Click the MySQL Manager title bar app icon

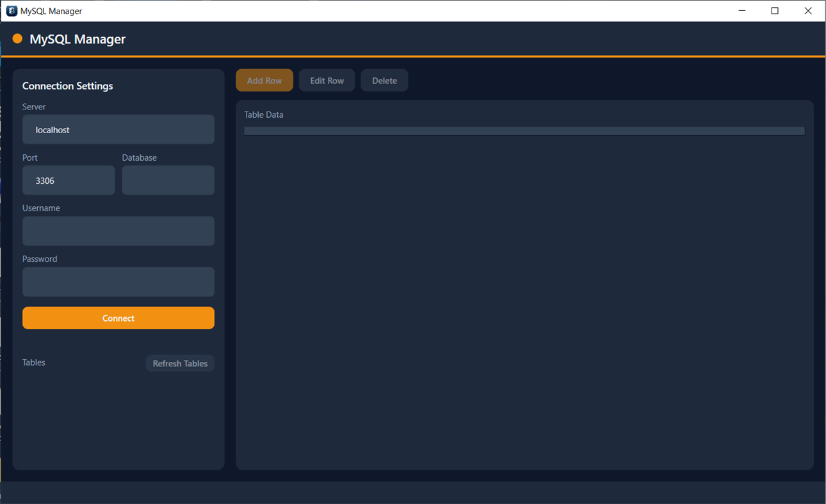[12, 11]
